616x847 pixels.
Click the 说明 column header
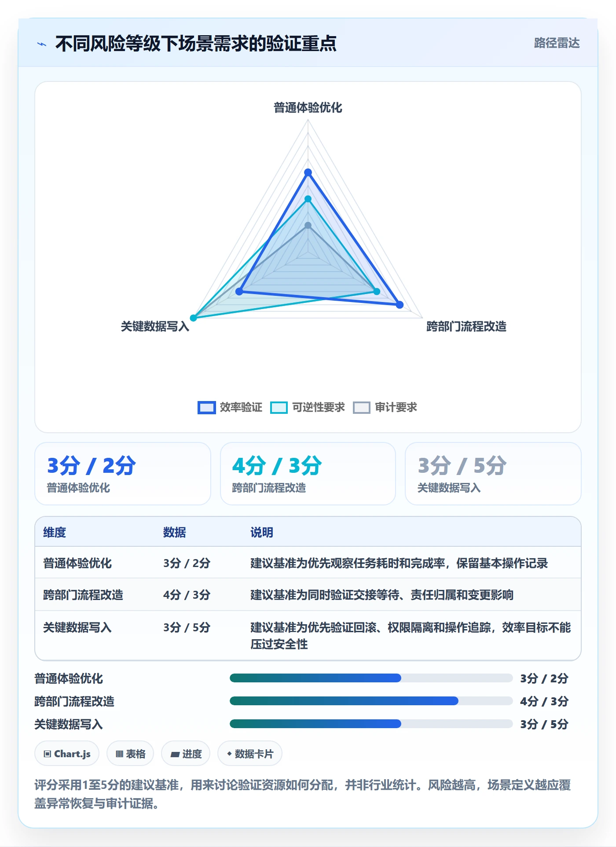pyautogui.click(x=262, y=532)
